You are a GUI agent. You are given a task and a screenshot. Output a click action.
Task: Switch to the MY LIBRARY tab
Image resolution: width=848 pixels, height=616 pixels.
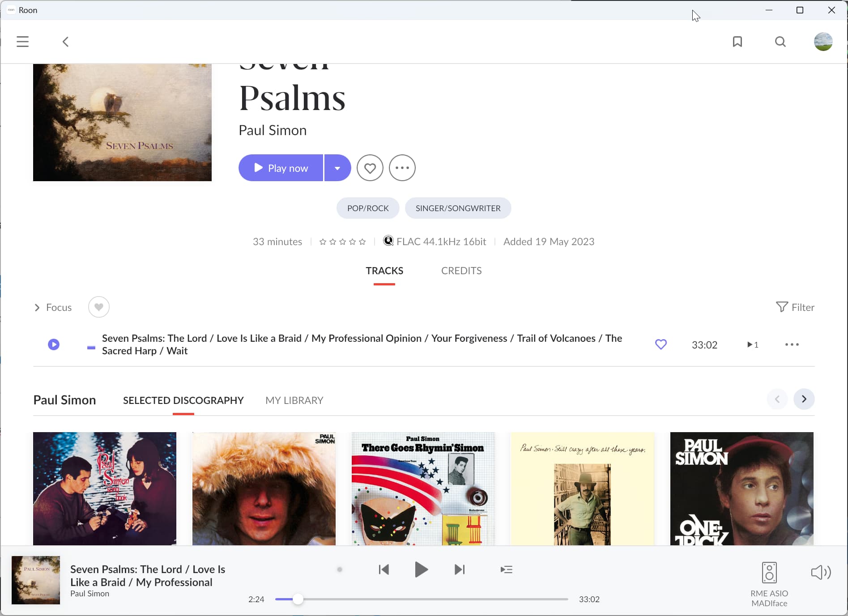pyautogui.click(x=294, y=400)
